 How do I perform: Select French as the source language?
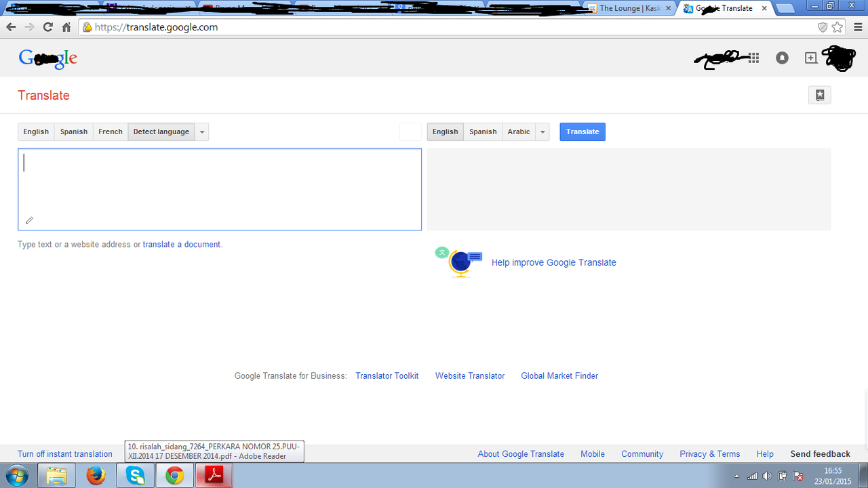tap(111, 131)
